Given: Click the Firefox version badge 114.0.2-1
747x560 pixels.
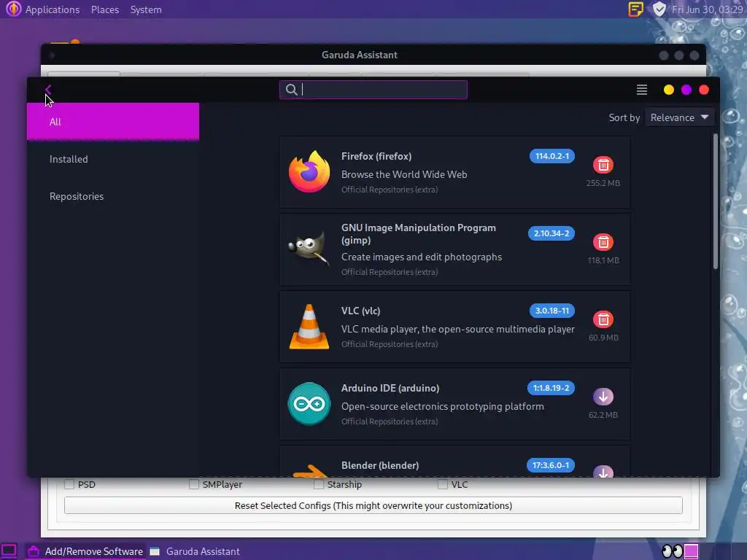Looking at the screenshot, I should pyautogui.click(x=551, y=156).
